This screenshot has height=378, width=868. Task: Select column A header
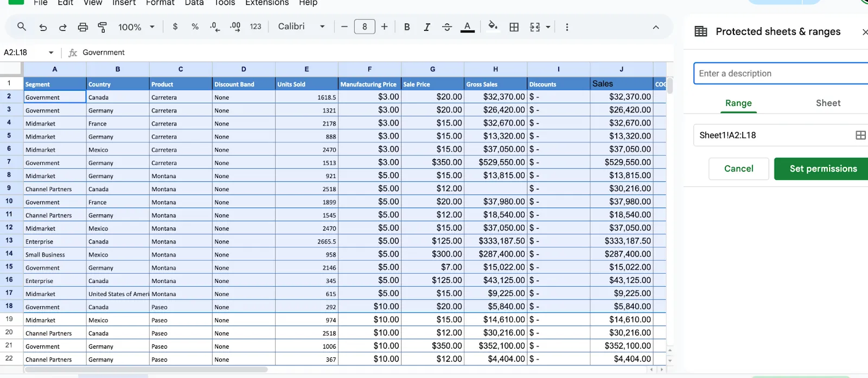point(55,69)
